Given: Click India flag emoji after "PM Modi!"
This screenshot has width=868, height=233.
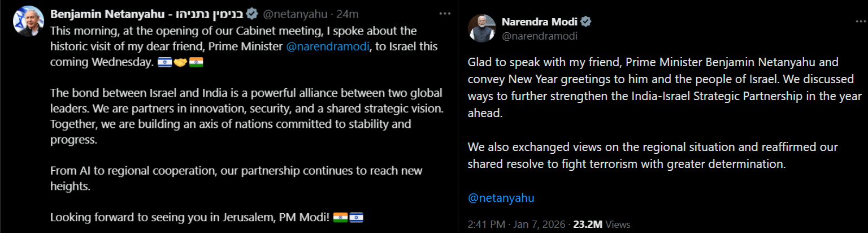Looking at the screenshot, I should click(340, 217).
